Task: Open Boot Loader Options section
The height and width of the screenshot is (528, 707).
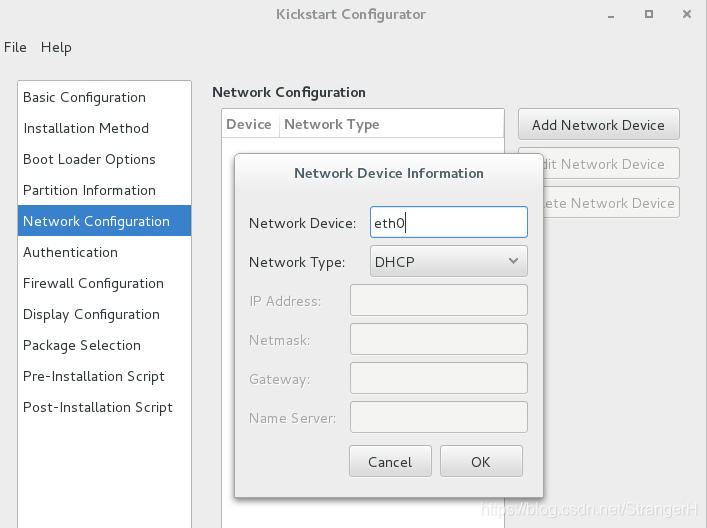Action: 105,160
